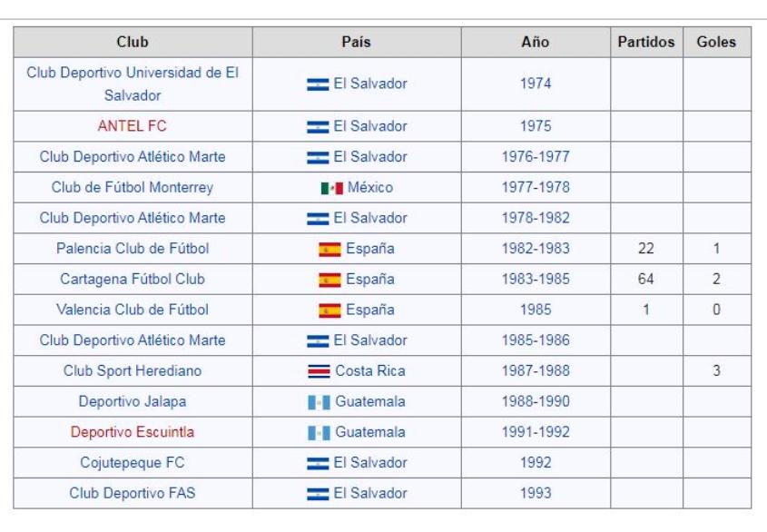Click the Spain flag in Valencia row
Viewport: 767px width, 532px height.
click(x=329, y=310)
